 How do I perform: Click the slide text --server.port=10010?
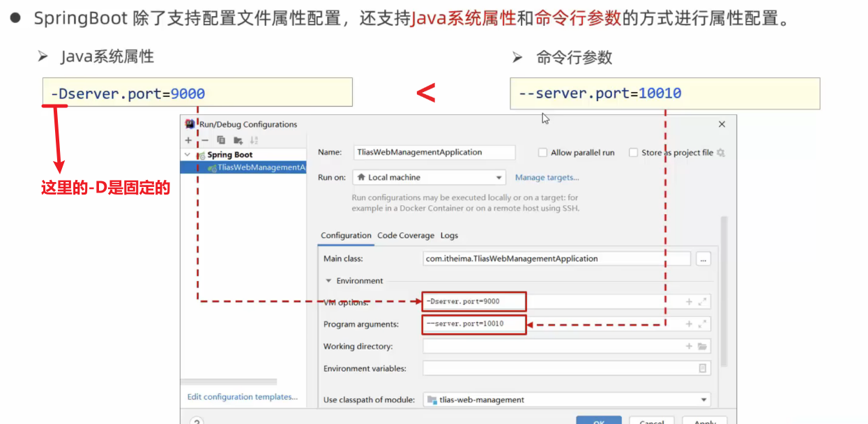click(600, 93)
